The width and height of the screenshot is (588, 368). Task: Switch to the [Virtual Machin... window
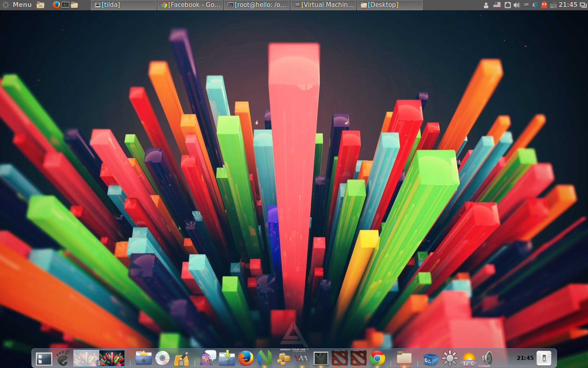pyautogui.click(x=323, y=5)
